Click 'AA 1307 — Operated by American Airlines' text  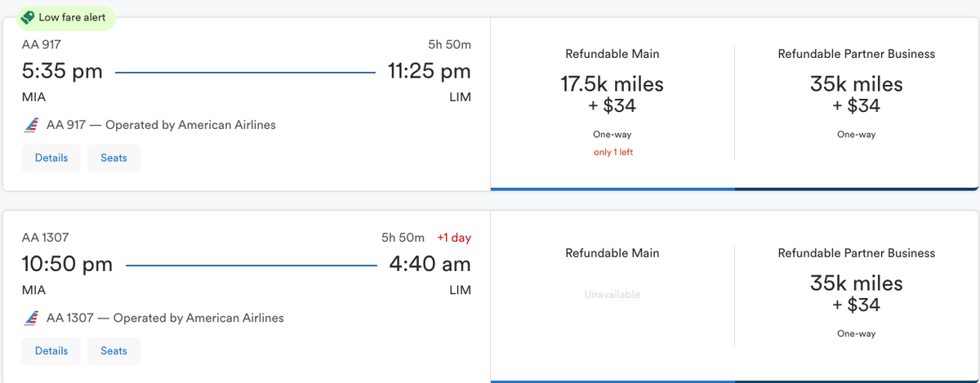point(165,318)
